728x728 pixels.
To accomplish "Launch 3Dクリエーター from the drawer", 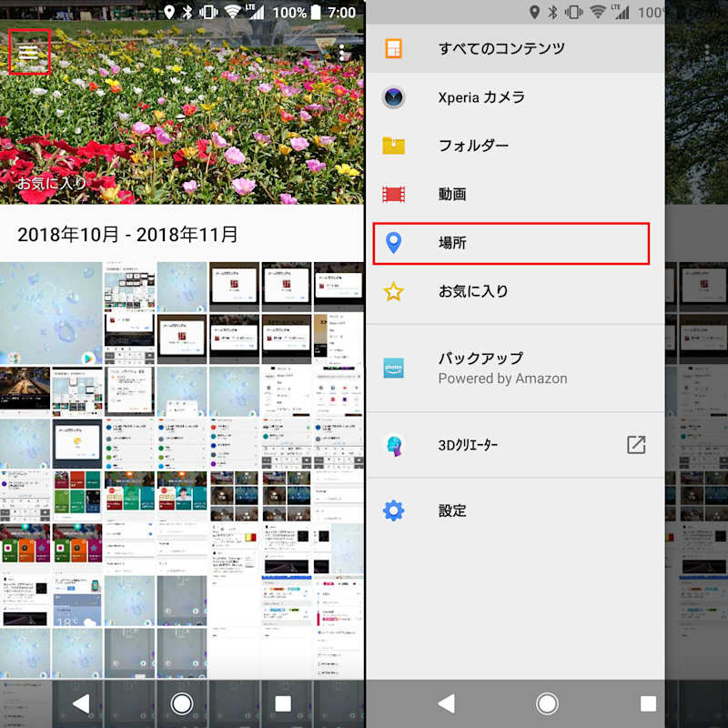I will 515,445.
